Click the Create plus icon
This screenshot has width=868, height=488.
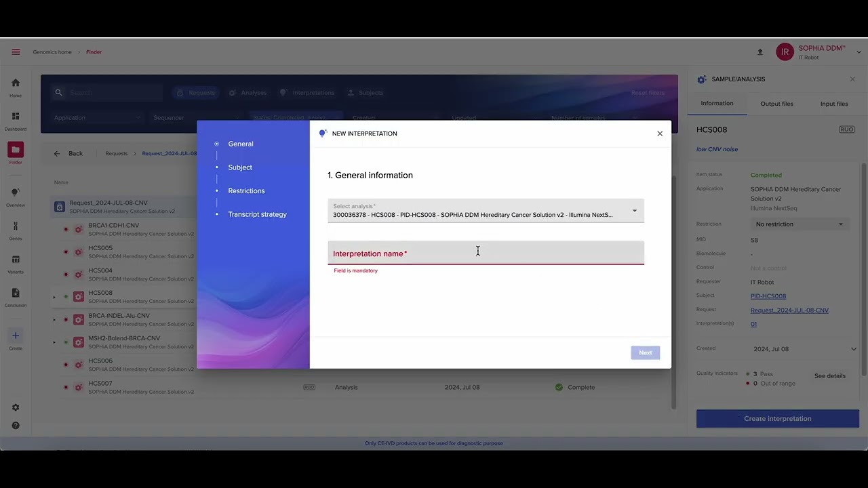pyautogui.click(x=16, y=336)
